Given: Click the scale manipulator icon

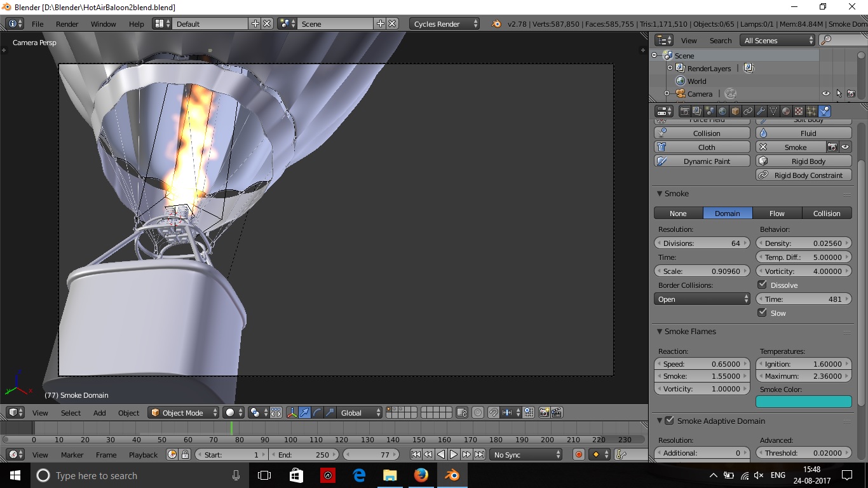Looking at the screenshot, I should coord(330,412).
